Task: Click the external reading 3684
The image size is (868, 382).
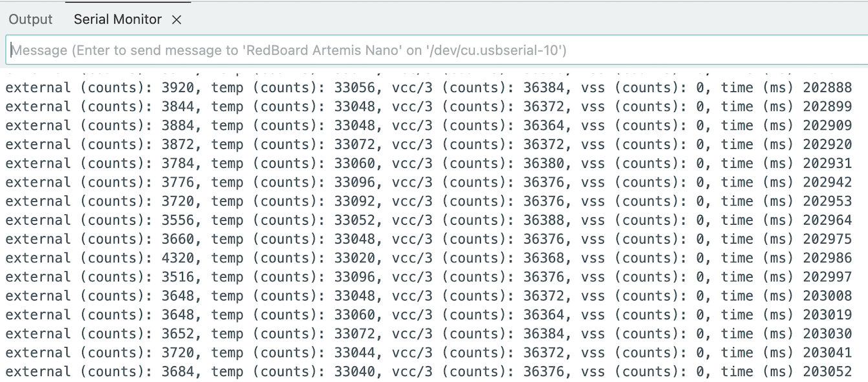Action: pos(178,372)
